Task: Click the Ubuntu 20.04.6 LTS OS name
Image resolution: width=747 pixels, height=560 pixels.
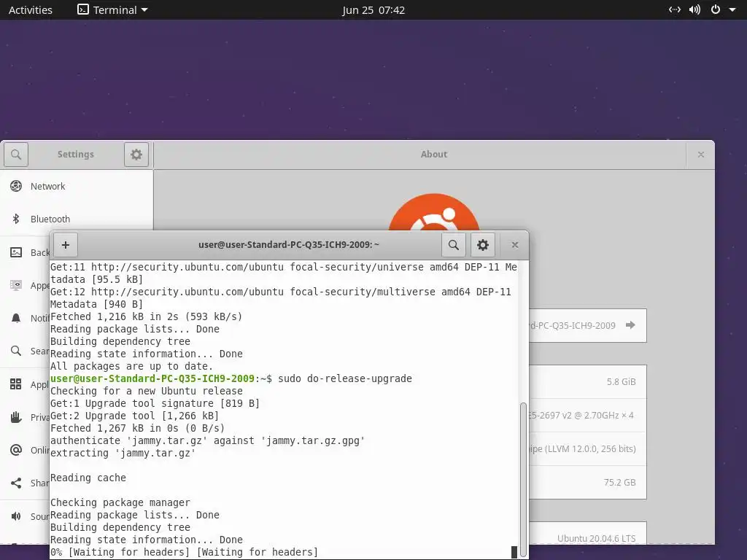Action: [x=597, y=539]
